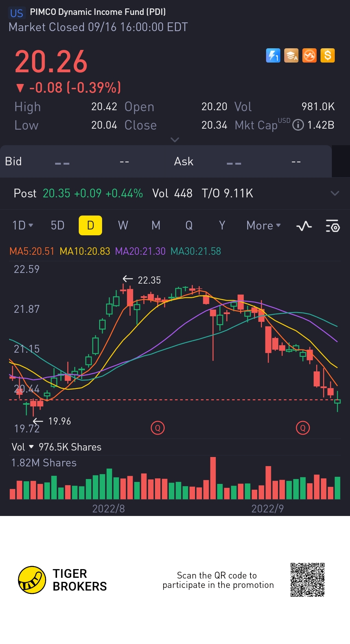Switch to the Y yearly tab
Screen dimensions: 350x644
(x=222, y=225)
